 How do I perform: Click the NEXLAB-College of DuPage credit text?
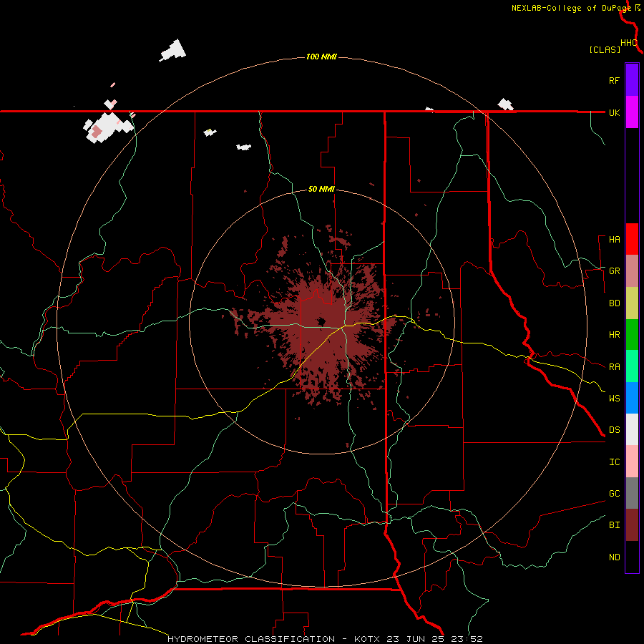[571, 8]
